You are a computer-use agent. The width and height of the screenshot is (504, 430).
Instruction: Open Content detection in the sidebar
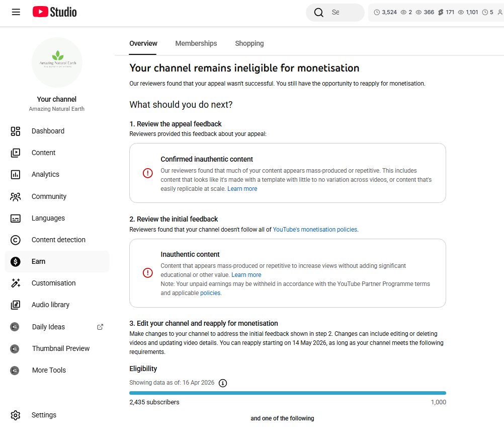57,240
